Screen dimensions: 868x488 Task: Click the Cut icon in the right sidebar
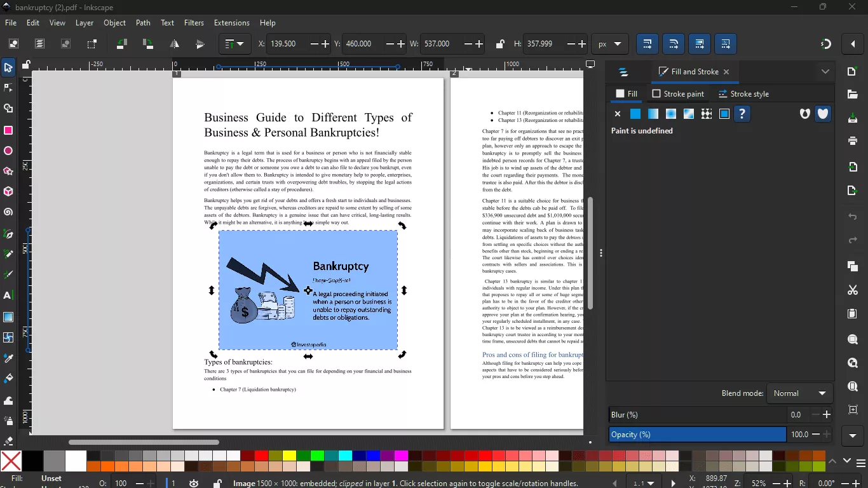click(852, 290)
